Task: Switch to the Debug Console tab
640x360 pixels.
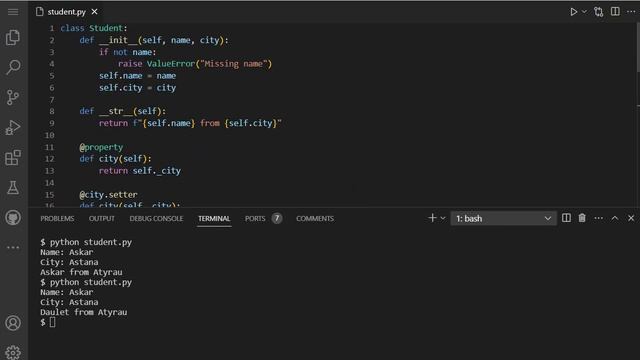Action: point(156,219)
